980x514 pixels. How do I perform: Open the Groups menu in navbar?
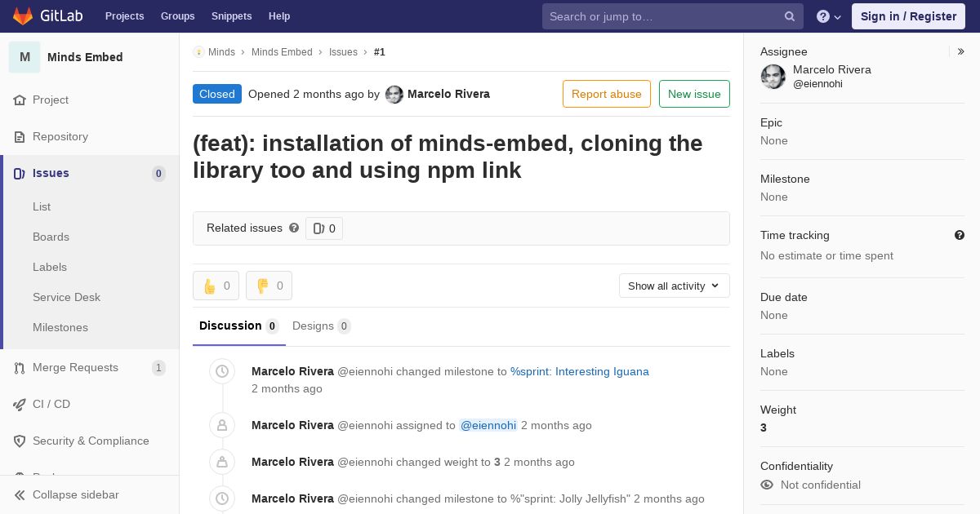(177, 16)
